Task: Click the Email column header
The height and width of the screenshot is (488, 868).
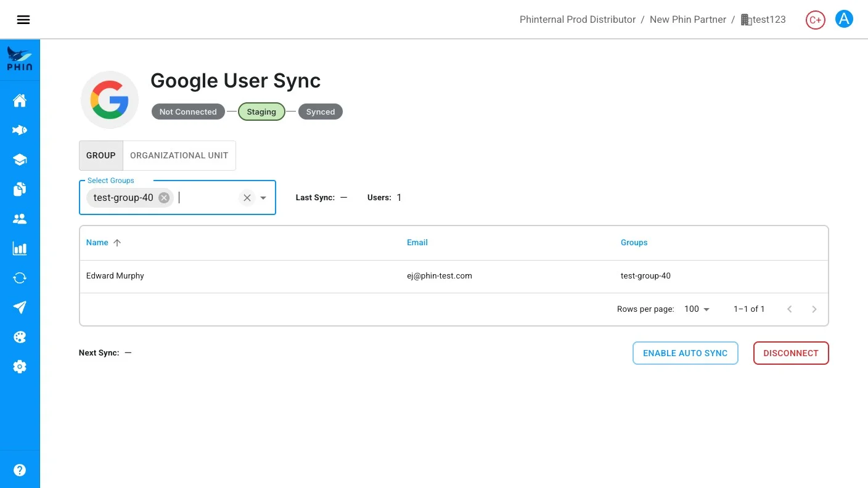Action: tap(417, 243)
